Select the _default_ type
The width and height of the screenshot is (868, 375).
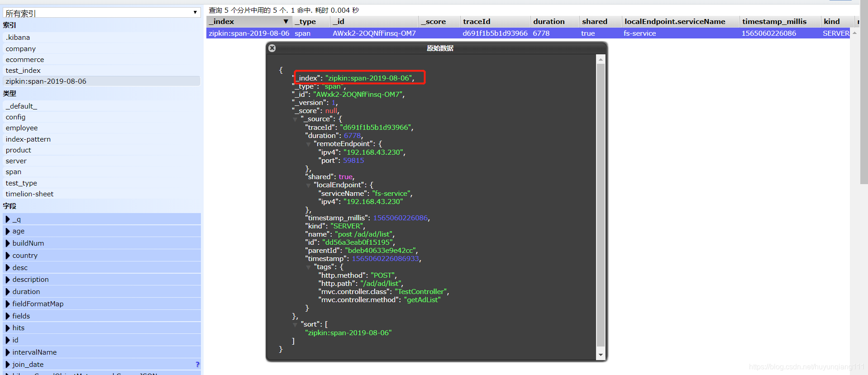click(x=102, y=106)
